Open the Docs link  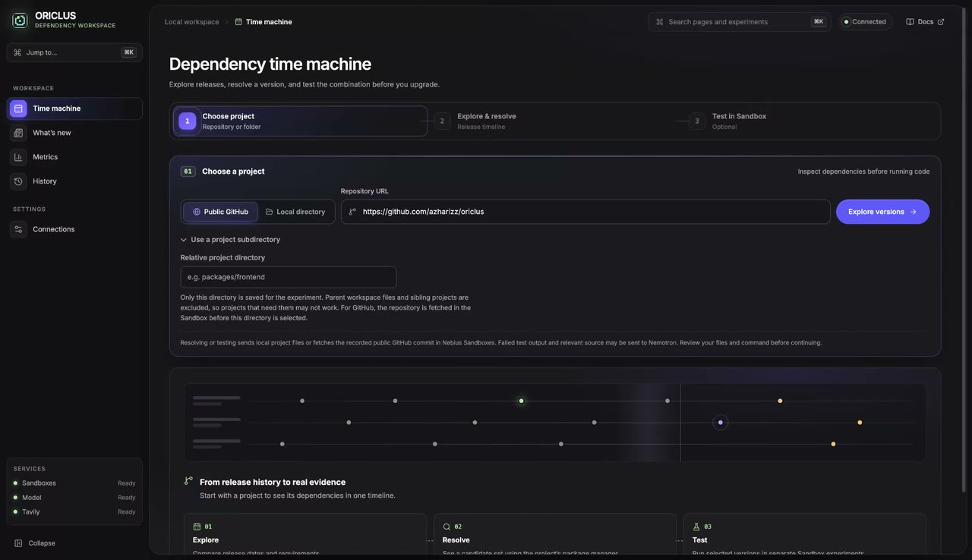point(925,22)
